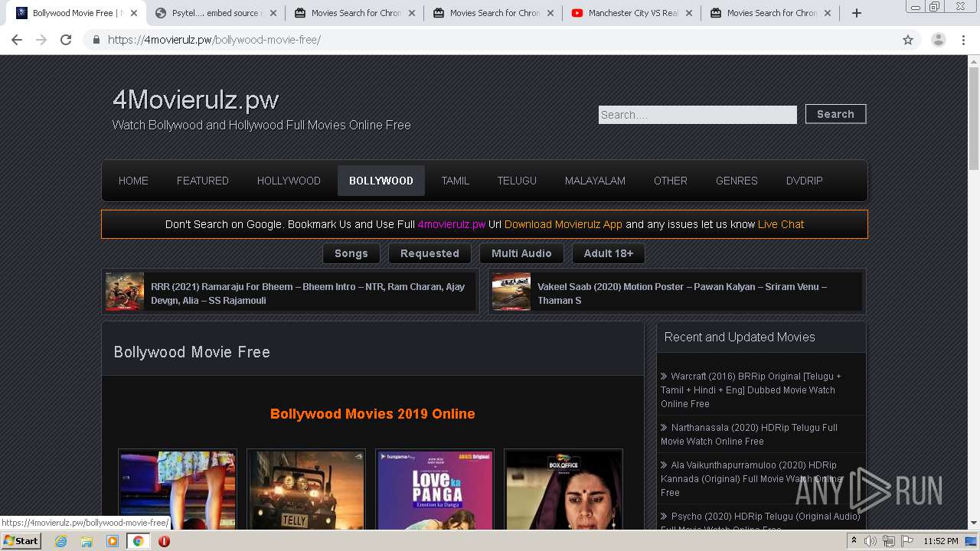
Task: Click the site Search button
Action: (835, 114)
